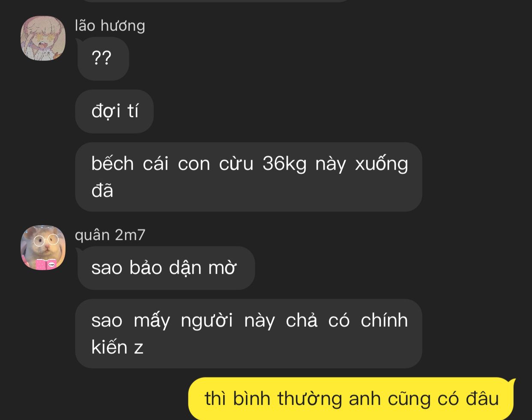Select the 'đợi tí' message bubble

click(x=114, y=111)
